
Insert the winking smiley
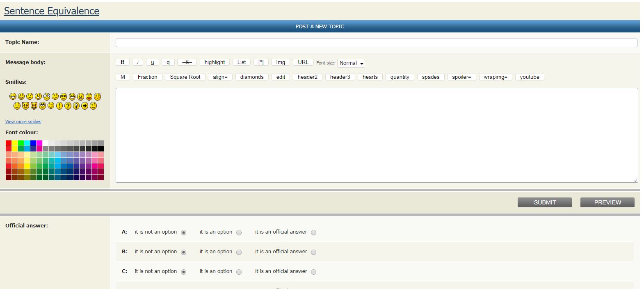51,106
